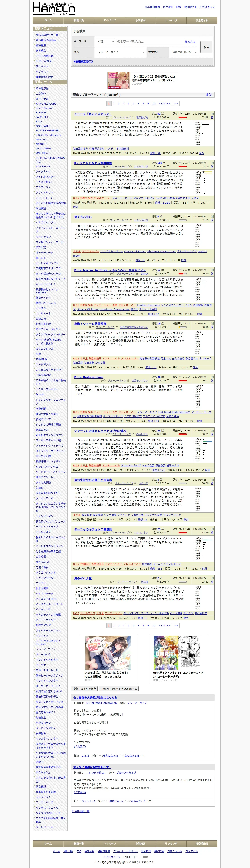The height and width of the screenshot is (868, 250).
Task: Open keyword type dropdown showing 小説
Action: (x=106, y=42)
